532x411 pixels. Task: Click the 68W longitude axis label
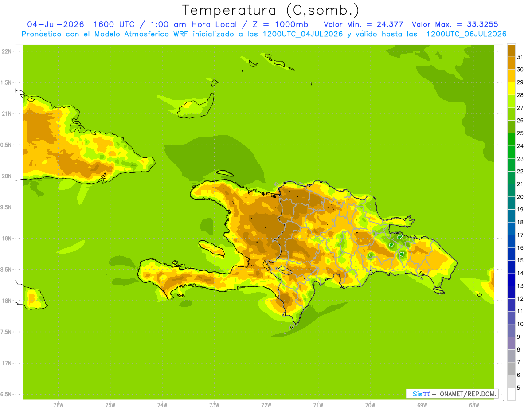(x=474, y=405)
